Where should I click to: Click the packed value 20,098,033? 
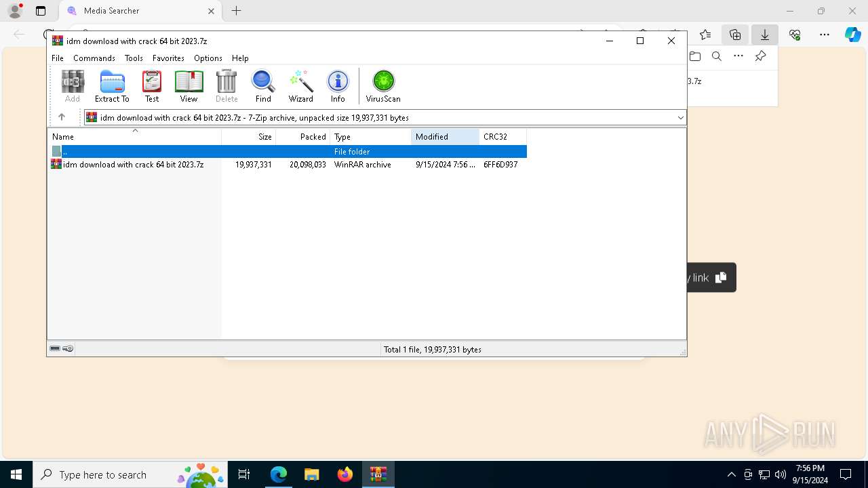(x=308, y=165)
